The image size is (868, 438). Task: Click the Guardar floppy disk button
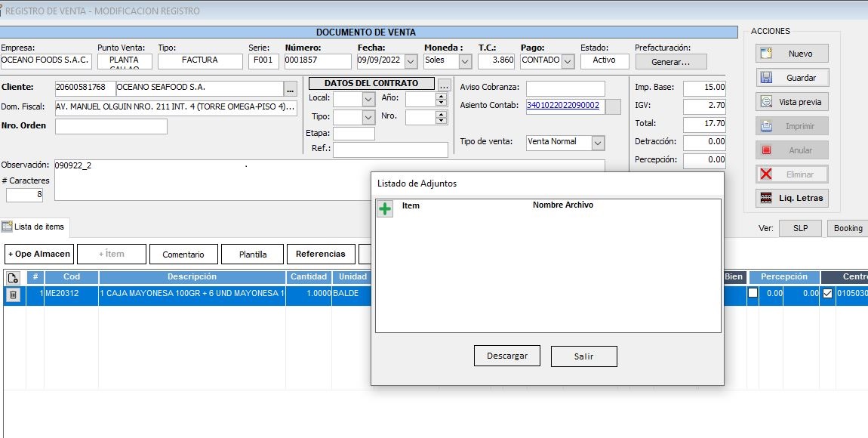tap(792, 78)
